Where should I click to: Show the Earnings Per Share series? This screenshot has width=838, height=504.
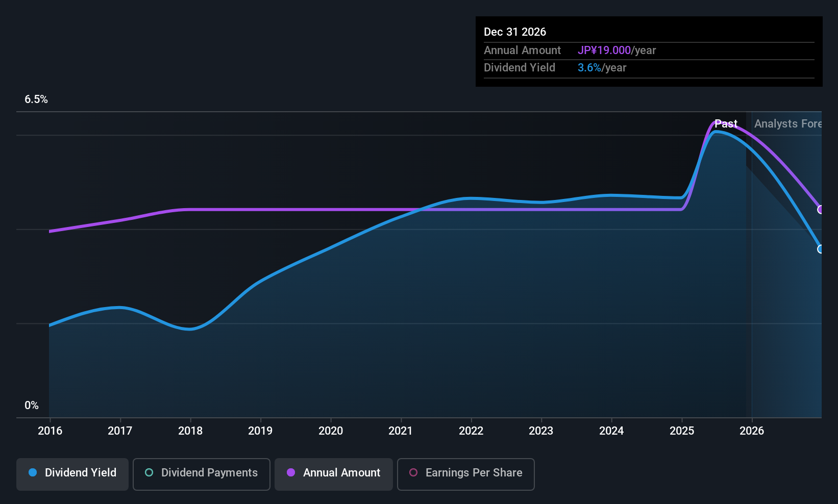coord(466,474)
